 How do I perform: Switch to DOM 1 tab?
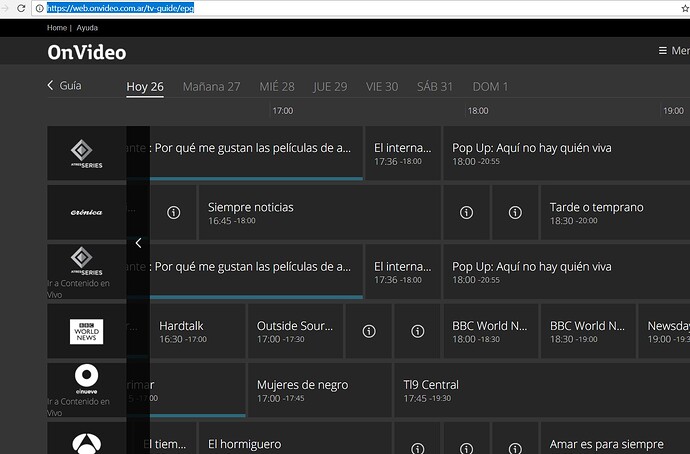tap(490, 87)
